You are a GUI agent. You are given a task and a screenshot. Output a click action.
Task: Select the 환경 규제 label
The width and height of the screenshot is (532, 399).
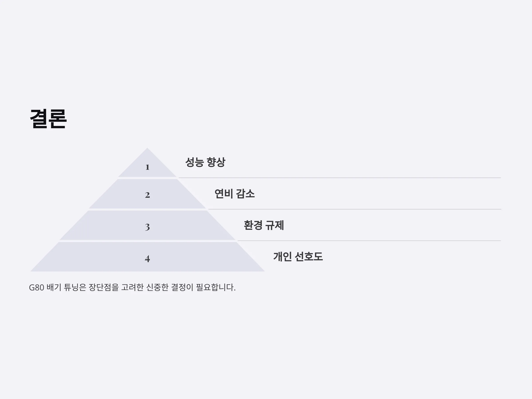click(264, 225)
